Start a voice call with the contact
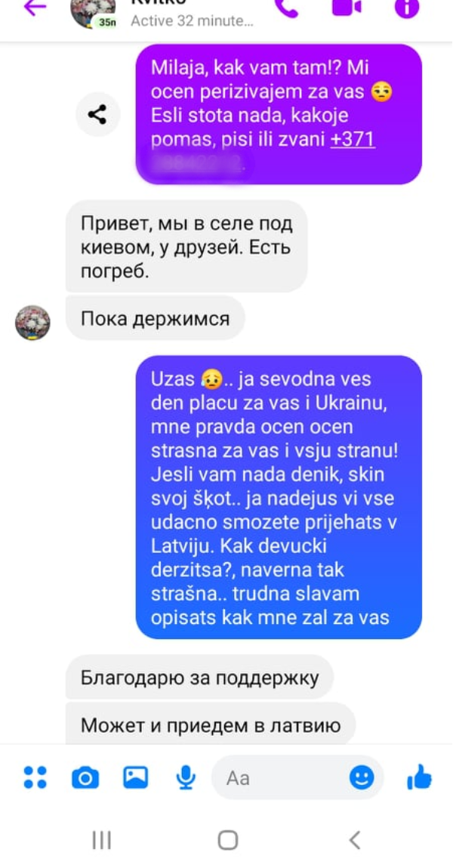The width and height of the screenshot is (453, 868). [x=286, y=8]
